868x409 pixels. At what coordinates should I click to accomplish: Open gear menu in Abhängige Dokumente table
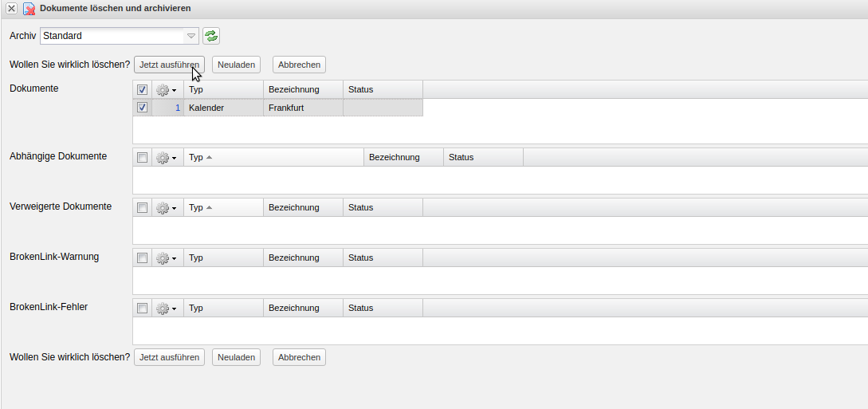click(167, 158)
